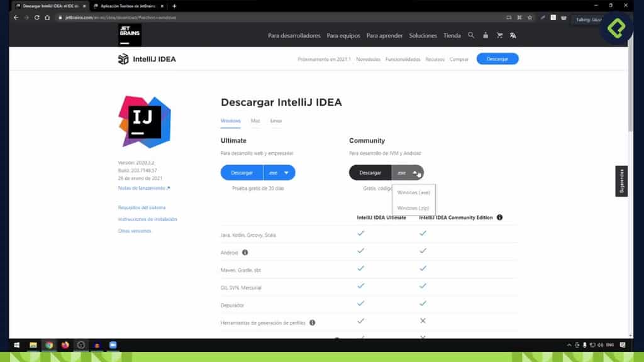Open the Para desarrolladores menu
Screen dimensions: 644x362
[x=294, y=36]
